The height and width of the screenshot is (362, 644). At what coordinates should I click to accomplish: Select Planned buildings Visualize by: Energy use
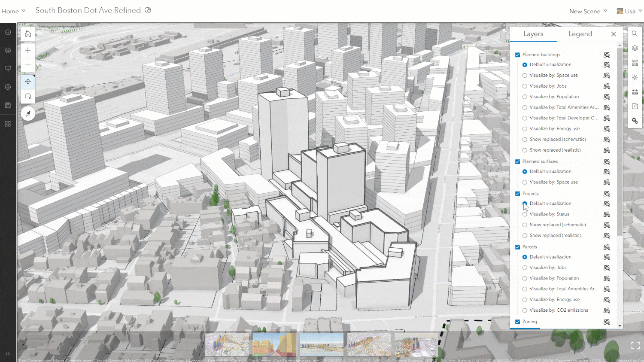pyautogui.click(x=525, y=129)
